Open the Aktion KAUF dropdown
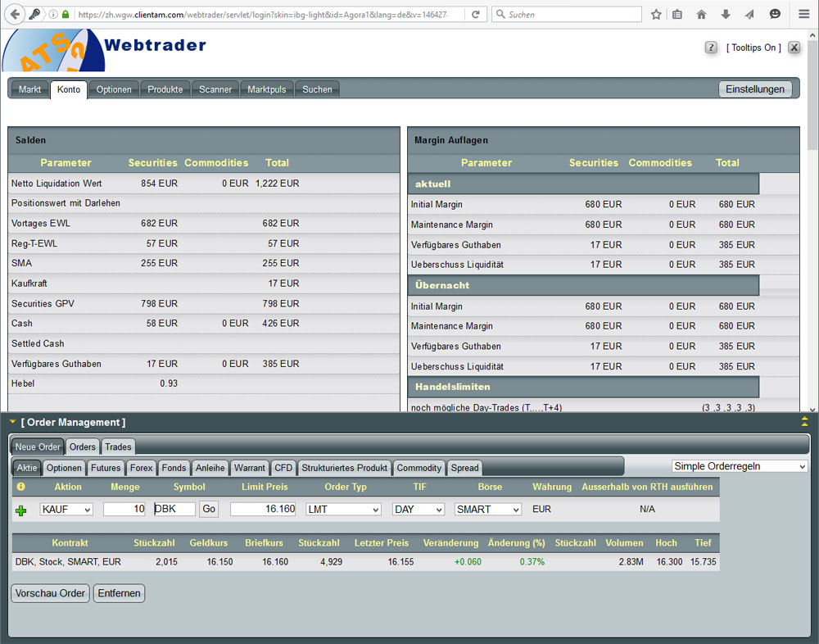 [x=66, y=509]
